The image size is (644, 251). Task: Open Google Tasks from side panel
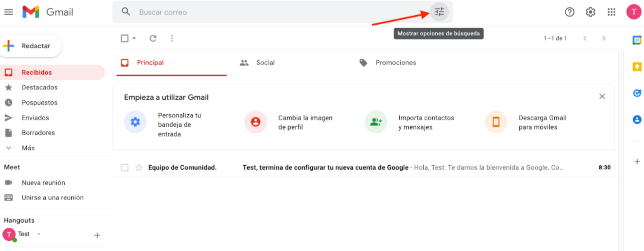(637, 93)
